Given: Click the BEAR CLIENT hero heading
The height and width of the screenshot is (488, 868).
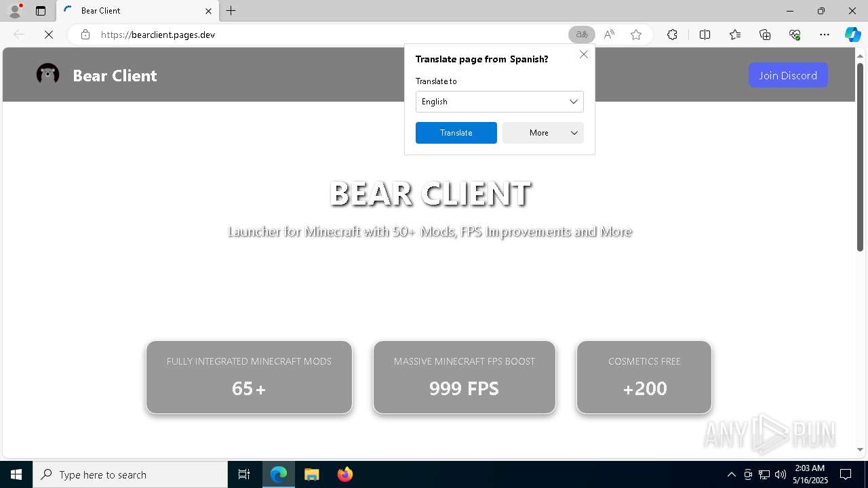Looking at the screenshot, I should pos(430,194).
